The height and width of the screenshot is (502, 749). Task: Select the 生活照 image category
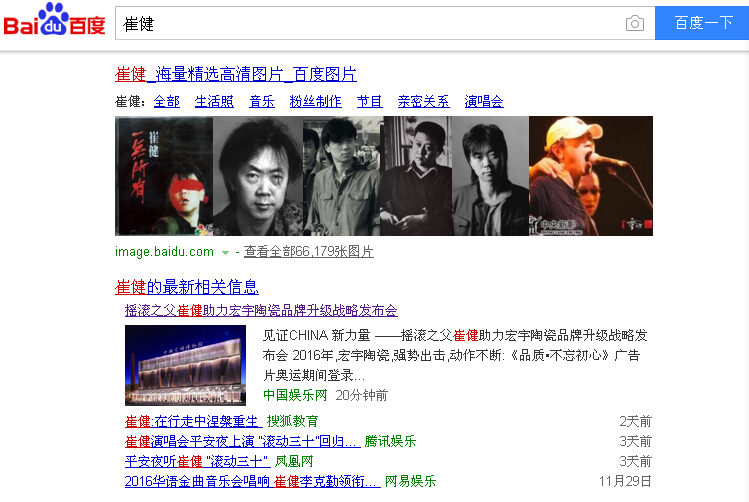(214, 101)
